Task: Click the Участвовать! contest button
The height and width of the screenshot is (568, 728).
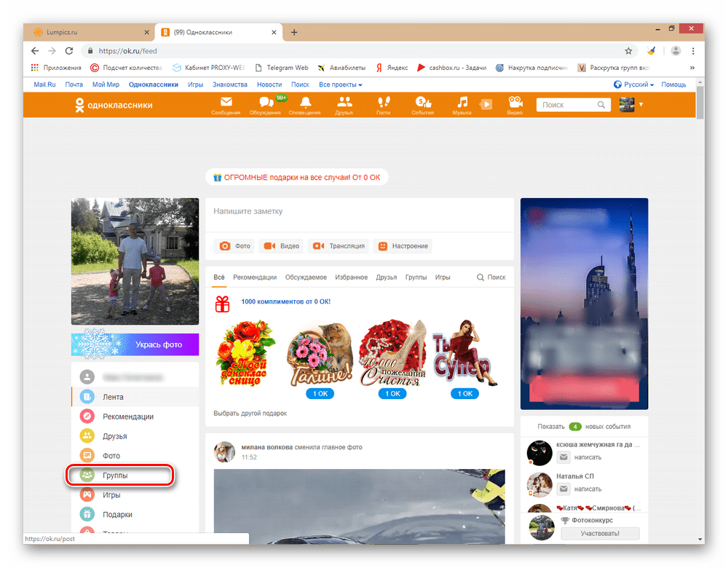Action: pos(600,534)
